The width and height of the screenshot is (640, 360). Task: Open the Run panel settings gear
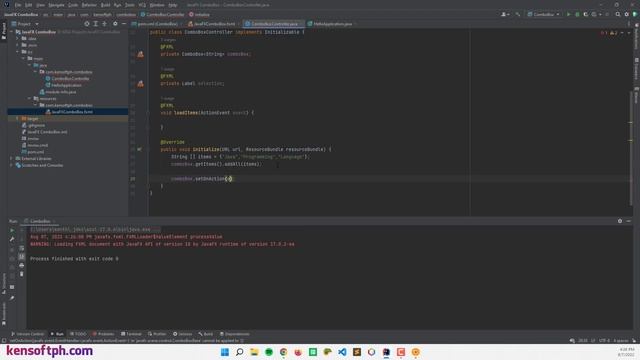[x=620, y=221]
